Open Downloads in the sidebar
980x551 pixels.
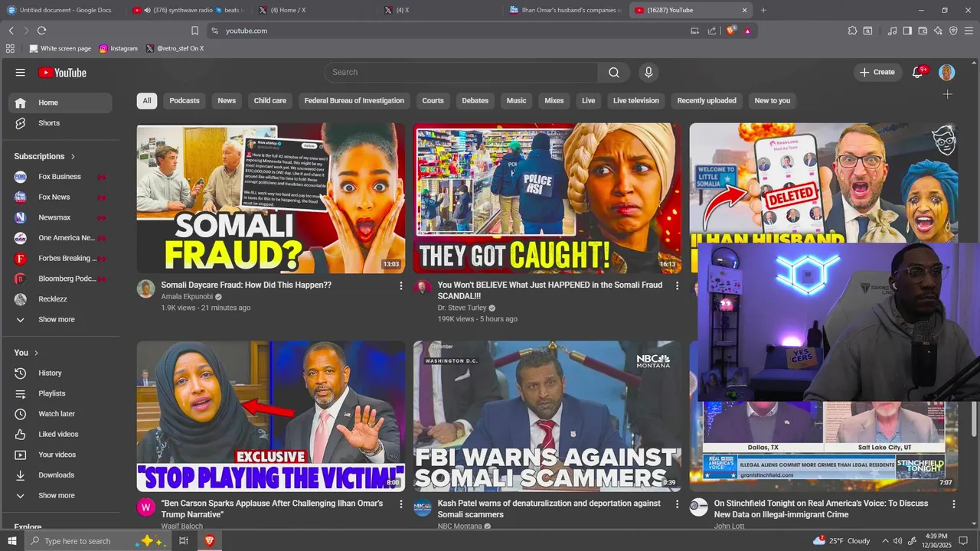60,475
